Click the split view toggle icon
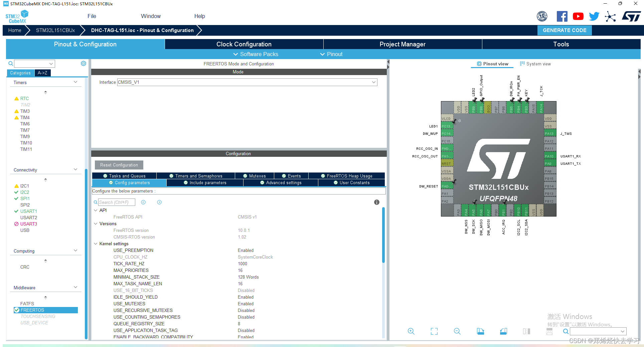This screenshot has width=644, height=347. click(526, 331)
